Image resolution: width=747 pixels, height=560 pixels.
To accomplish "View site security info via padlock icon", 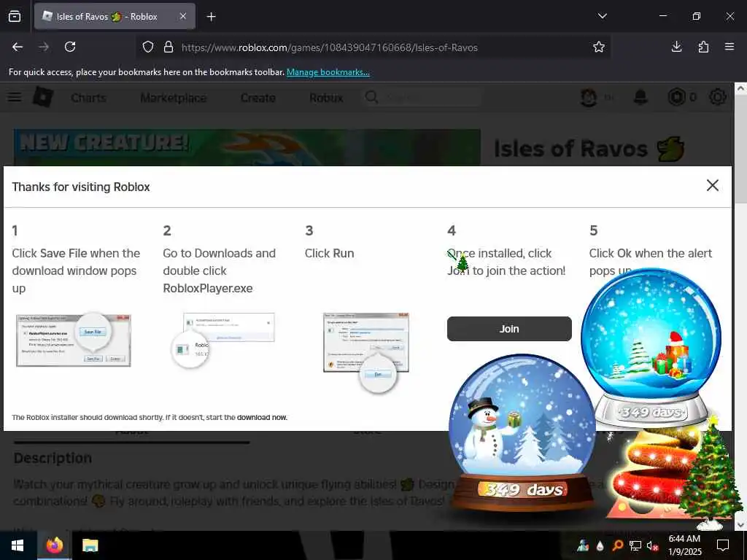I will pos(169,47).
